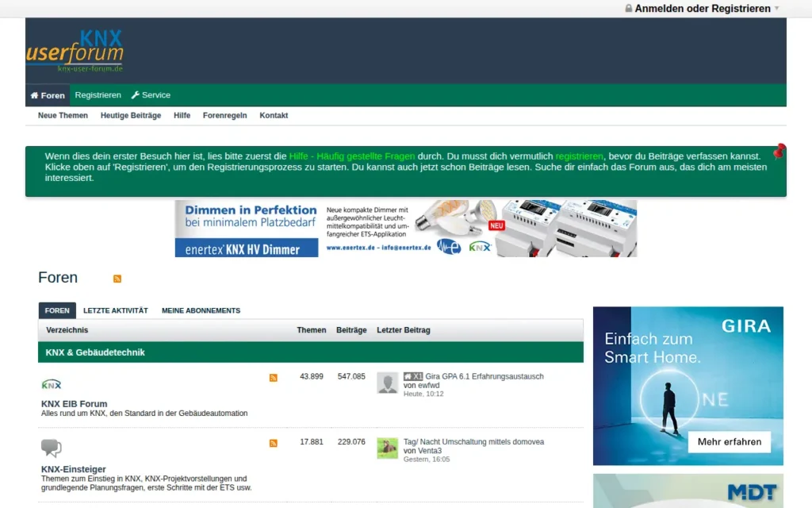Open Tag/ Nacht Umschaltung mittels domovea thread
This screenshot has height=508, width=812.
pyautogui.click(x=474, y=441)
